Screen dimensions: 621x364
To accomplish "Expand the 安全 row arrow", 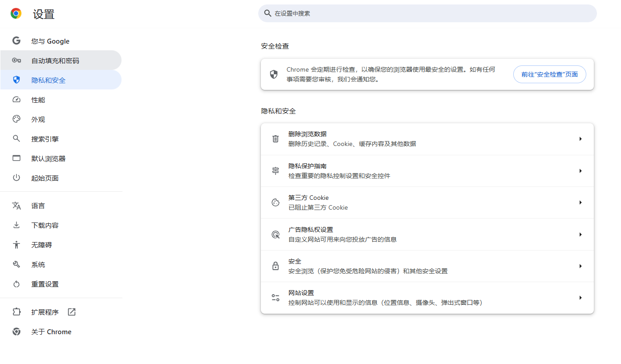I will point(580,266).
